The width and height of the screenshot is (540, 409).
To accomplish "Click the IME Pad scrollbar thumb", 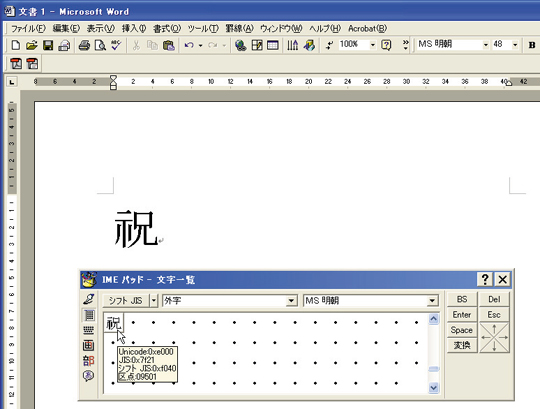I will [434, 369].
